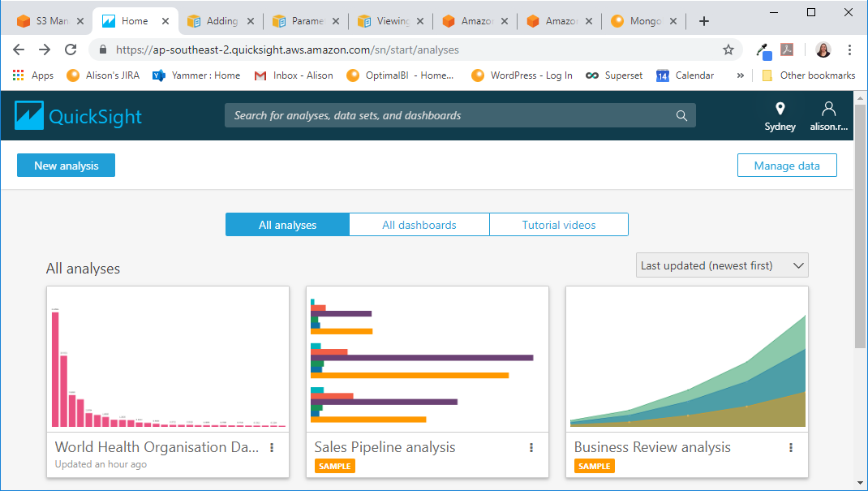Show more bookmarks with the chevron

[740, 75]
